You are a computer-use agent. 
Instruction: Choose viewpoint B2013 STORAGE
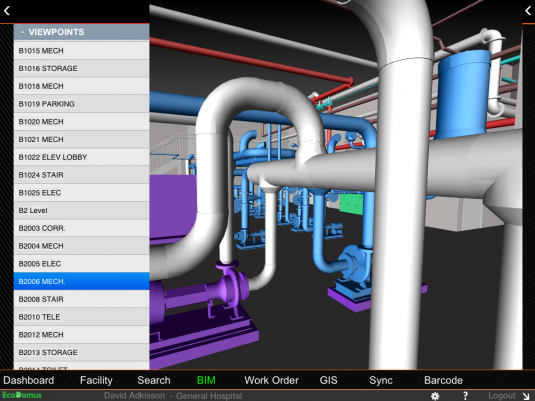(82, 352)
